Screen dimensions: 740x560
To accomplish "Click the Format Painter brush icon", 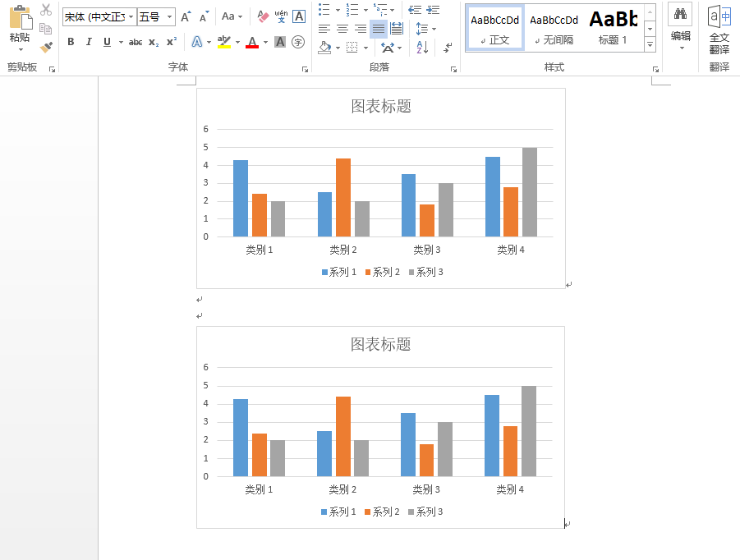I will pyautogui.click(x=46, y=47).
